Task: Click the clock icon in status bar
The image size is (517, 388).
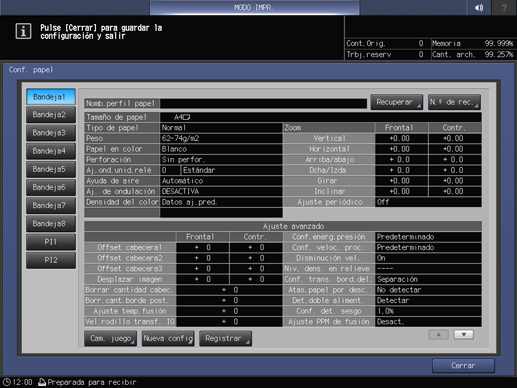Action: pyautogui.click(x=6, y=382)
